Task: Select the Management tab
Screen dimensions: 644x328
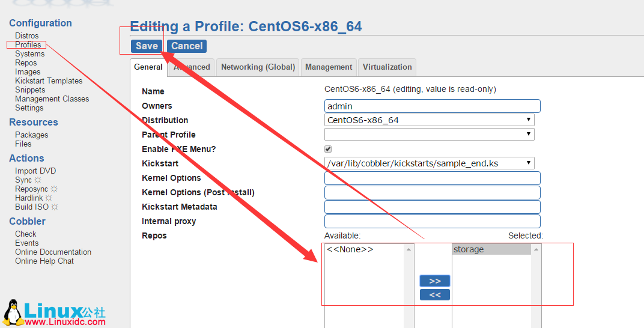Action: [329, 67]
